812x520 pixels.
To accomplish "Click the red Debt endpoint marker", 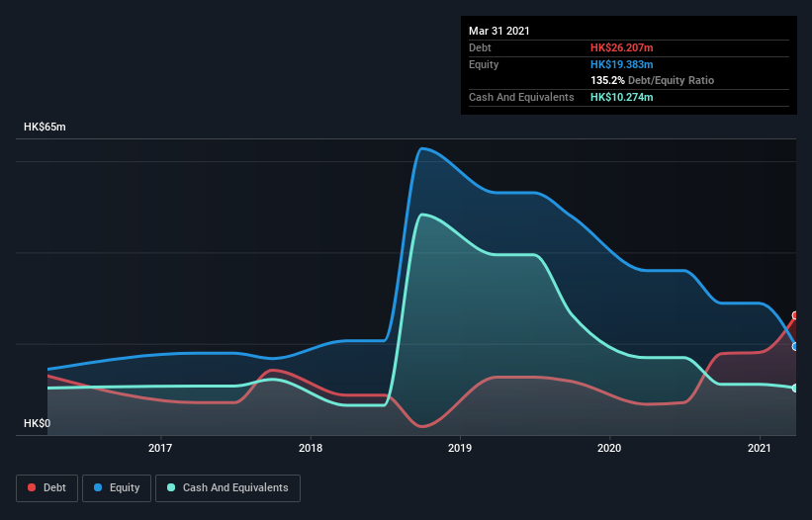I will click(x=796, y=315).
